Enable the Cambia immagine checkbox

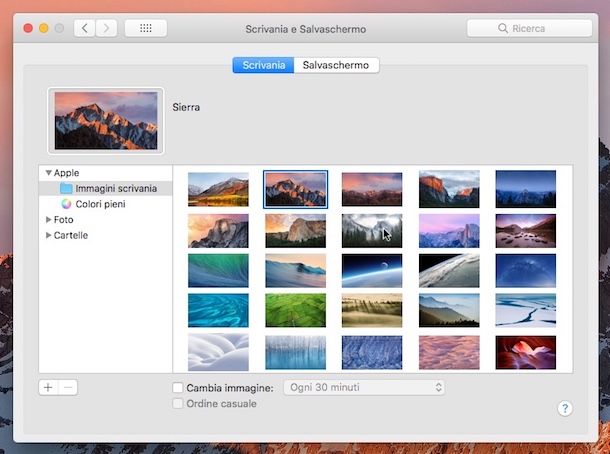tap(178, 388)
